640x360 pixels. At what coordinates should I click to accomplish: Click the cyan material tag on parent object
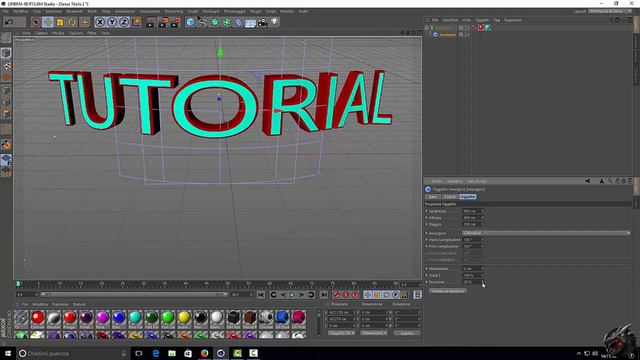[x=488, y=28]
